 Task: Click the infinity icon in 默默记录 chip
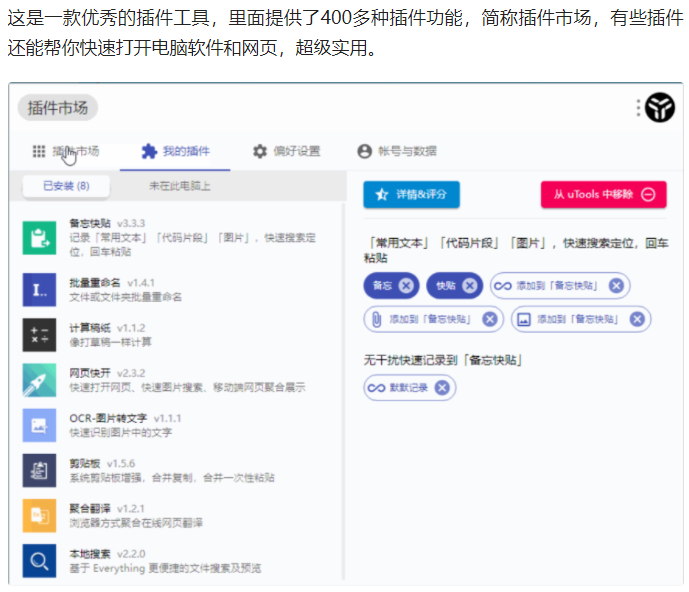click(376, 388)
